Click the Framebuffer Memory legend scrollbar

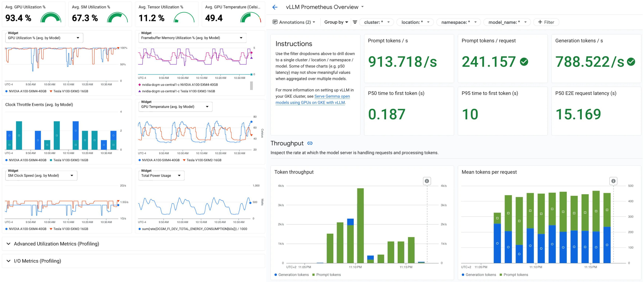[251, 86]
